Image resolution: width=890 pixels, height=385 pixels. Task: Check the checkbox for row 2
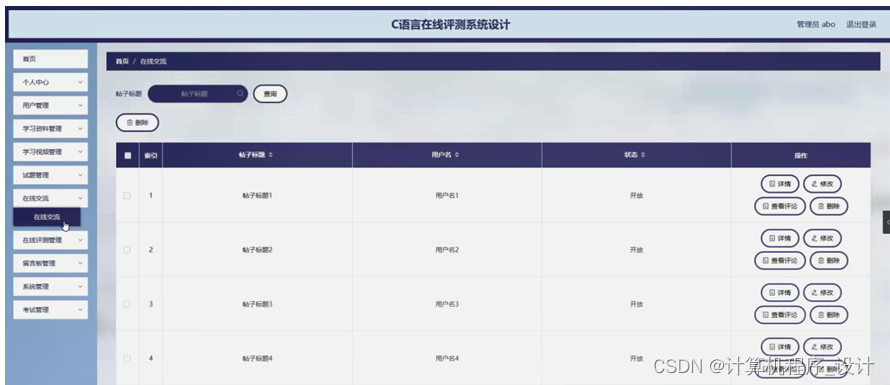click(127, 250)
